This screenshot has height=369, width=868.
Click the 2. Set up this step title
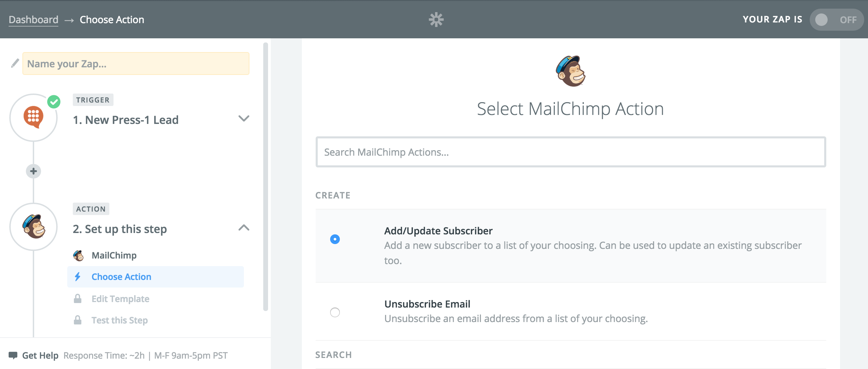tap(120, 229)
